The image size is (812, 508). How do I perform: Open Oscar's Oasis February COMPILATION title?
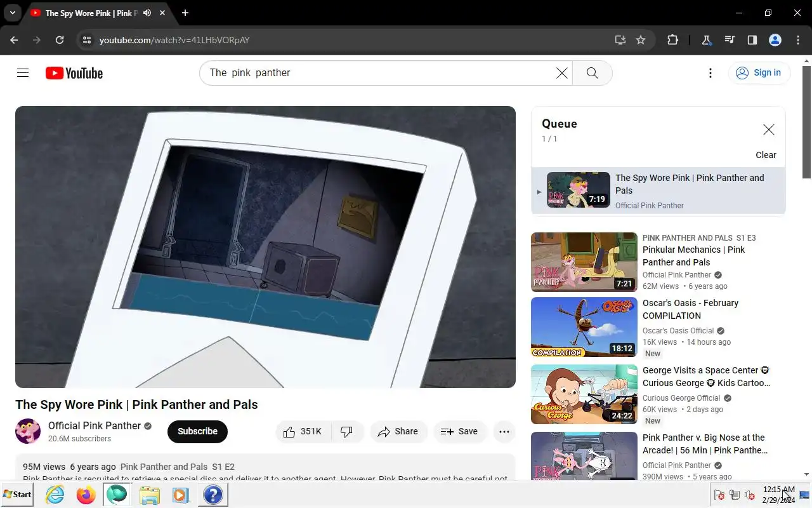click(x=690, y=309)
